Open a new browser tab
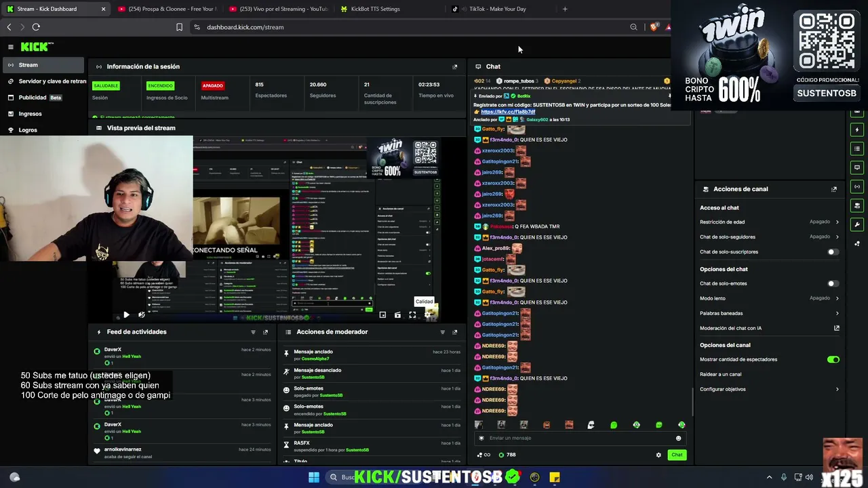The width and height of the screenshot is (868, 488). [565, 9]
